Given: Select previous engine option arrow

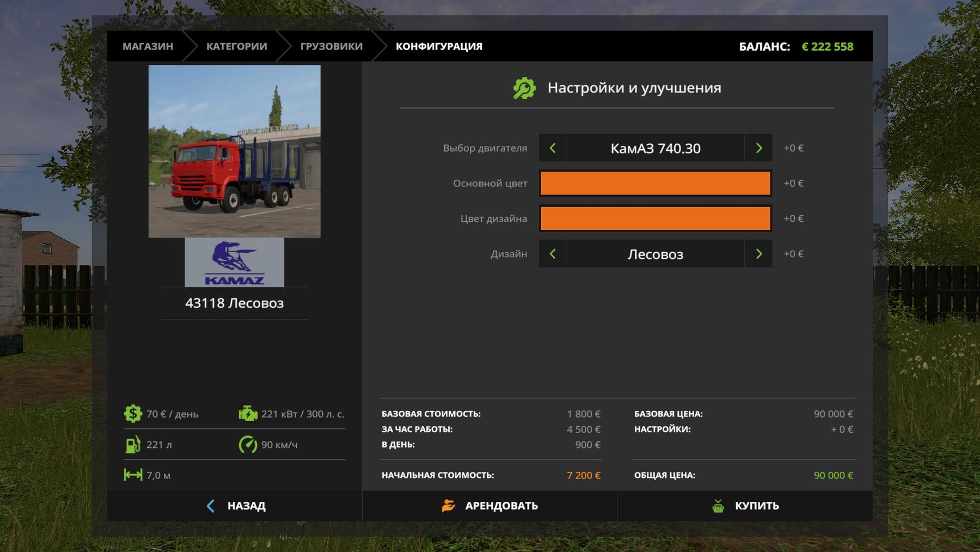Looking at the screenshot, I should click(553, 148).
